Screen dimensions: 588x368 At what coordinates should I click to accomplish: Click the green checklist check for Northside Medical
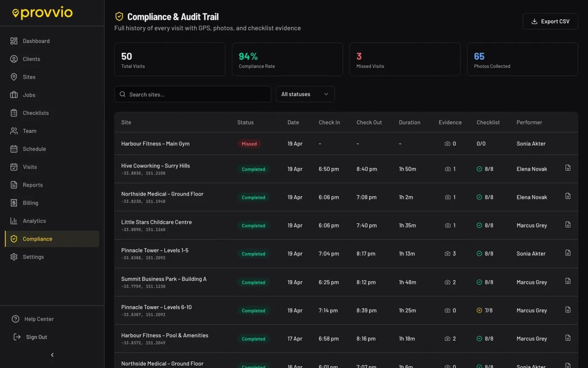[x=479, y=197]
